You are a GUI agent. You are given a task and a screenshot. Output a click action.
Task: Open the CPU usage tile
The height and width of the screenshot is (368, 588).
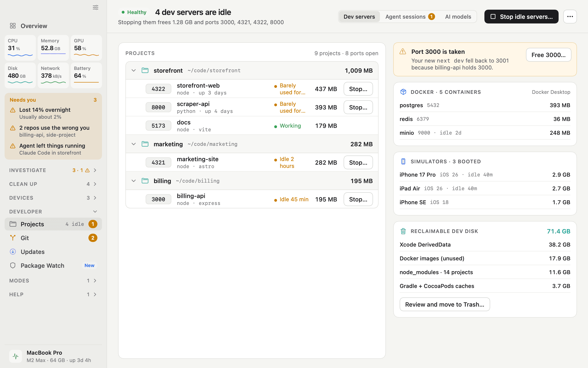coord(20,48)
